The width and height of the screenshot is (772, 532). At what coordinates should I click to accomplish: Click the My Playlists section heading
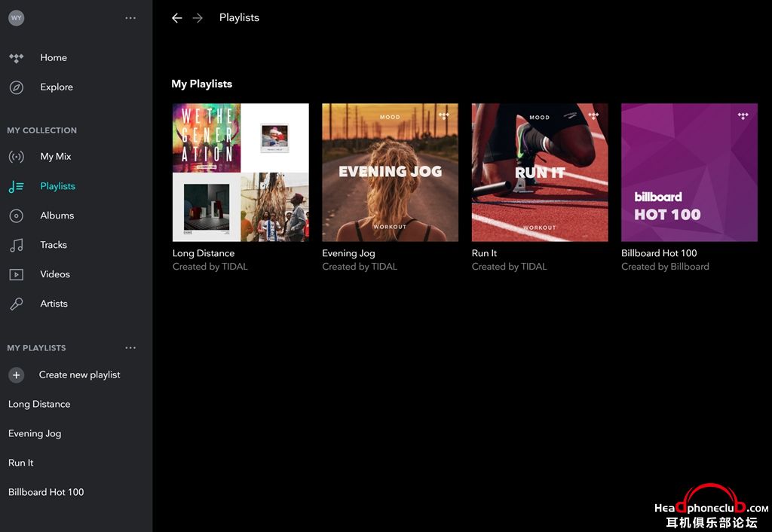coord(202,84)
